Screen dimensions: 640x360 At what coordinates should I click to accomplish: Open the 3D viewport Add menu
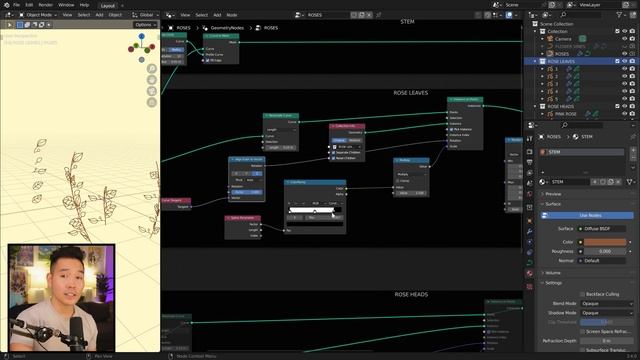[99, 15]
